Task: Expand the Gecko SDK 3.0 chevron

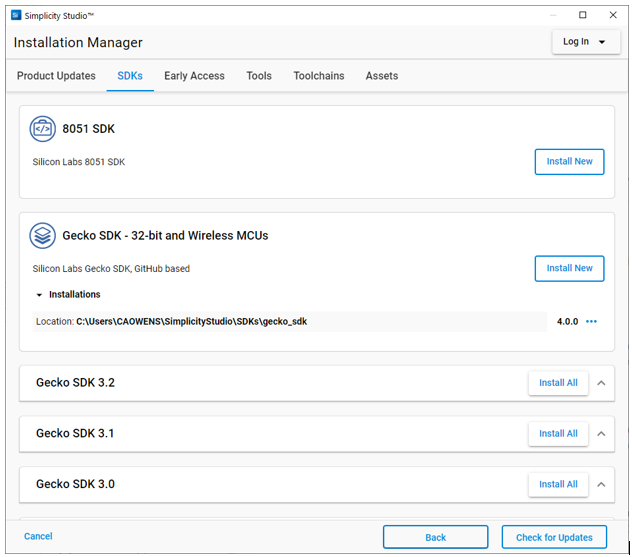Action: pyautogui.click(x=601, y=484)
